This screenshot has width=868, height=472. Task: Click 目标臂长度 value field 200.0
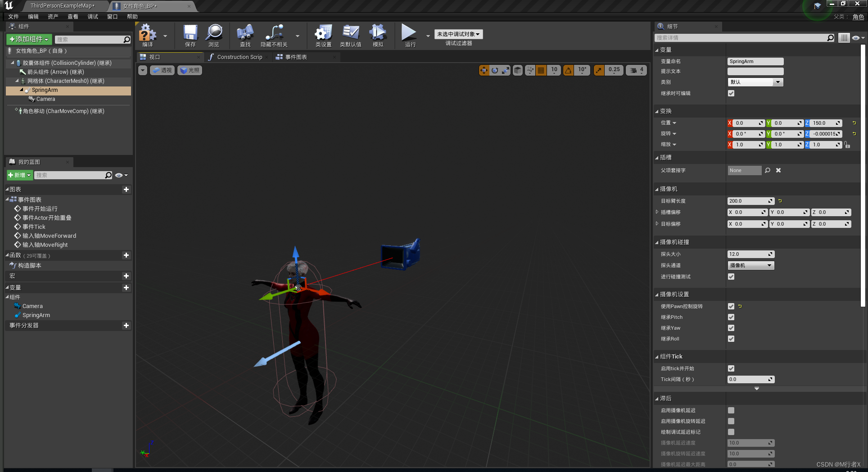[750, 201]
